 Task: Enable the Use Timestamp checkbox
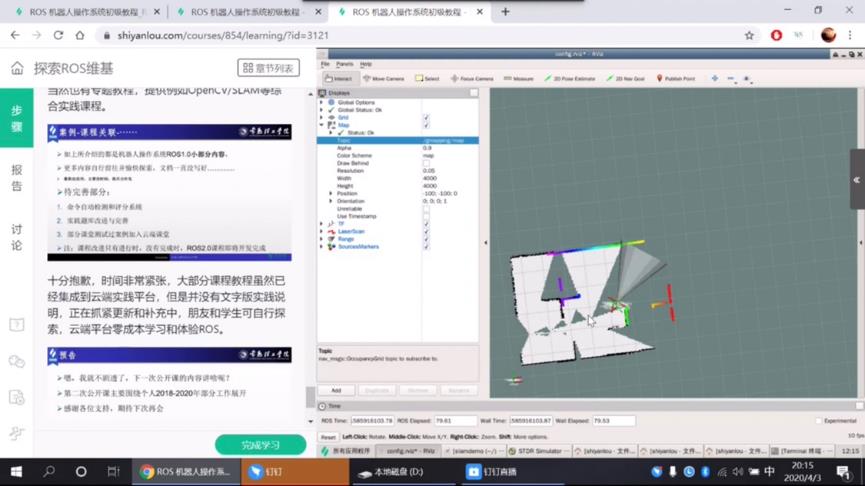tap(426, 216)
